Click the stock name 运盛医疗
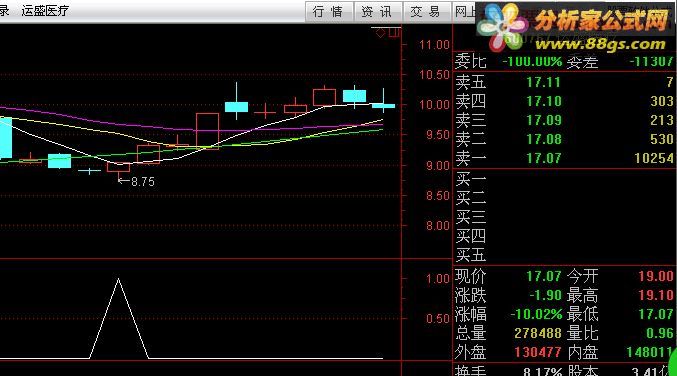The image size is (677, 376). point(45,11)
